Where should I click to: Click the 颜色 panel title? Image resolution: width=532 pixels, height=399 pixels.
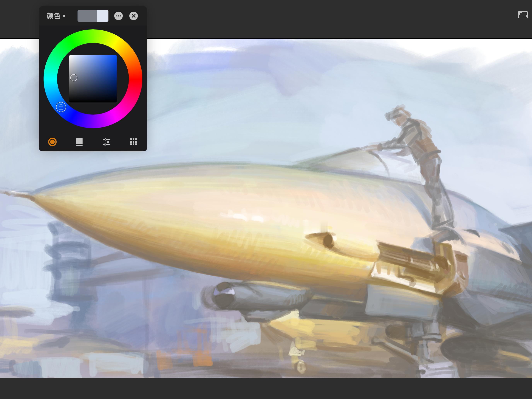53,16
